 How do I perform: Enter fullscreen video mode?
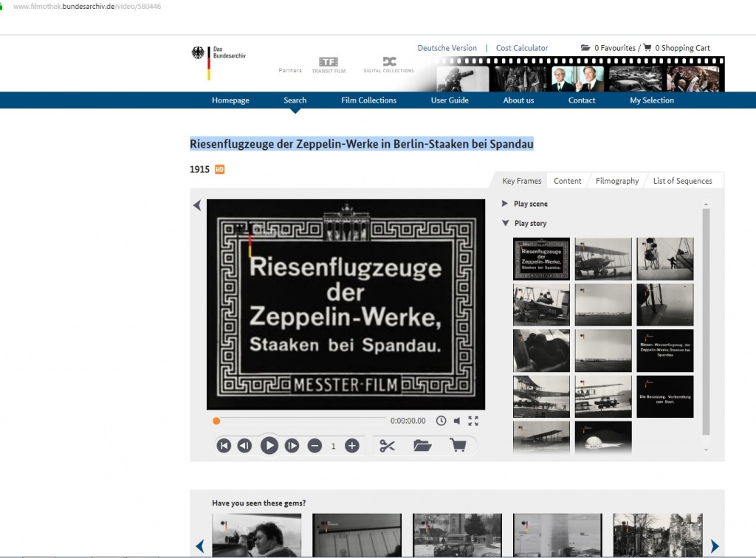coord(473,421)
